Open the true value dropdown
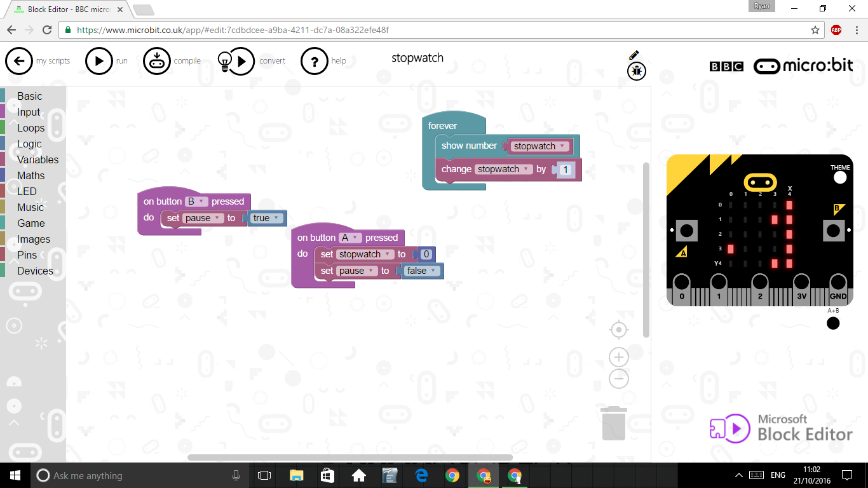Image resolution: width=868 pixels, height=488 pixels. pyautogui.click(x=278, y=217)
